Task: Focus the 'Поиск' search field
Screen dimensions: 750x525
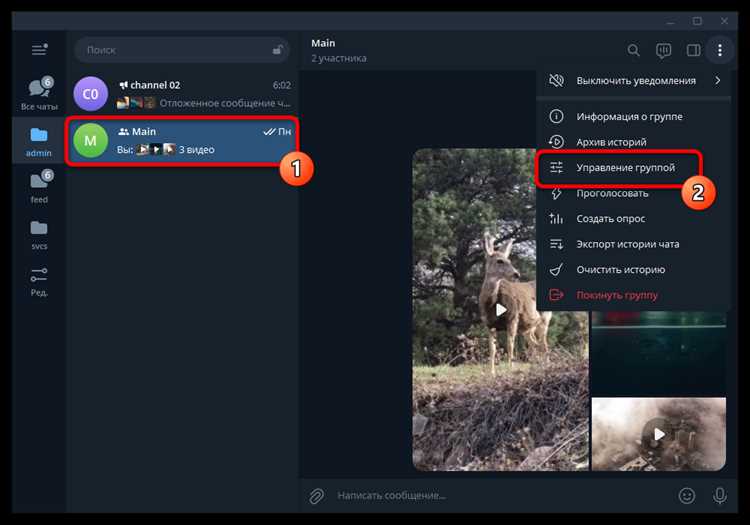Action: click(x=182, y=50)
